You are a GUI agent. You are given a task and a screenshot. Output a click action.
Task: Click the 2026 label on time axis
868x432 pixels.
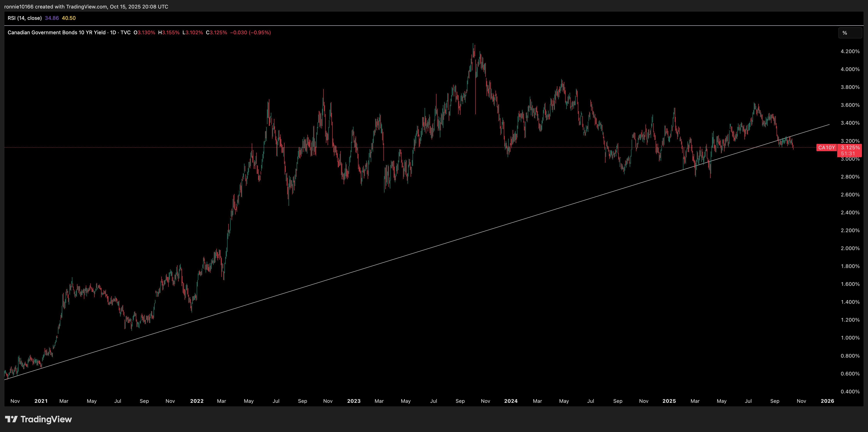(827, 401)
